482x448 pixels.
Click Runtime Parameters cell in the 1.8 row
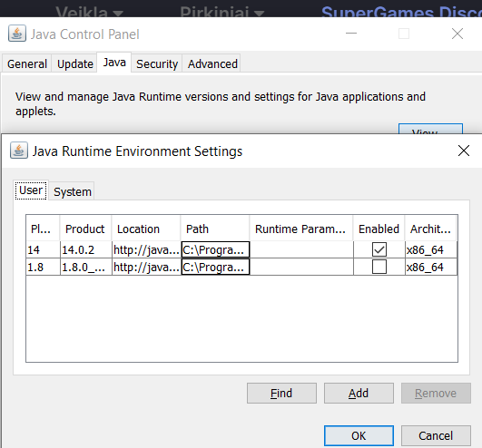point(301,267)
